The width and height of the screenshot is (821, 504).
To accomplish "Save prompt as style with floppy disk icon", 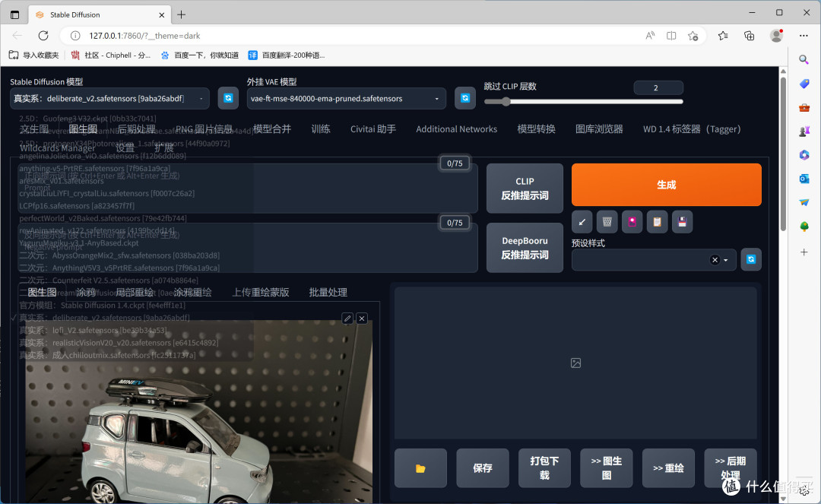I will click(682, 222).
